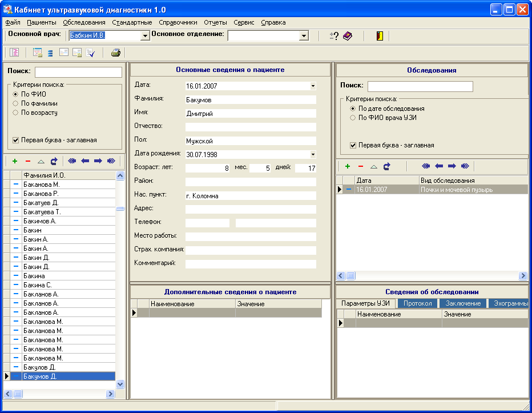Click the patient list vertical scrollbar thumb

click(x=120, y=208)
